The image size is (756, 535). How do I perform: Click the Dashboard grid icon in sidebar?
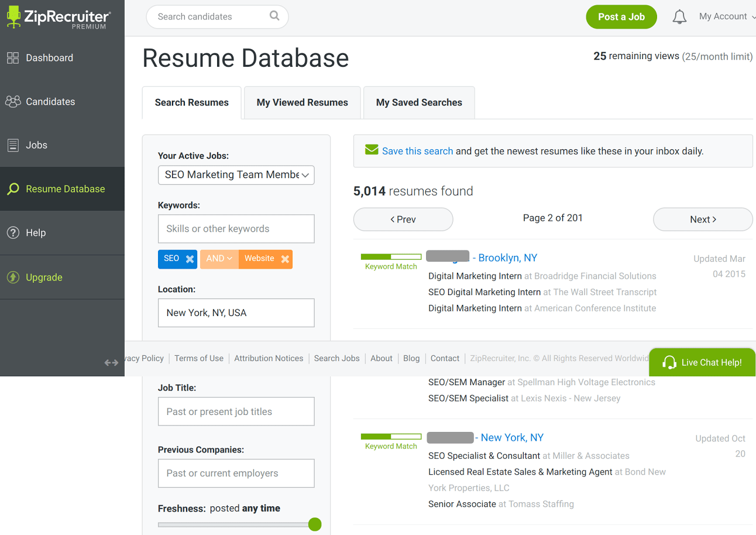(x=13, y=58)
